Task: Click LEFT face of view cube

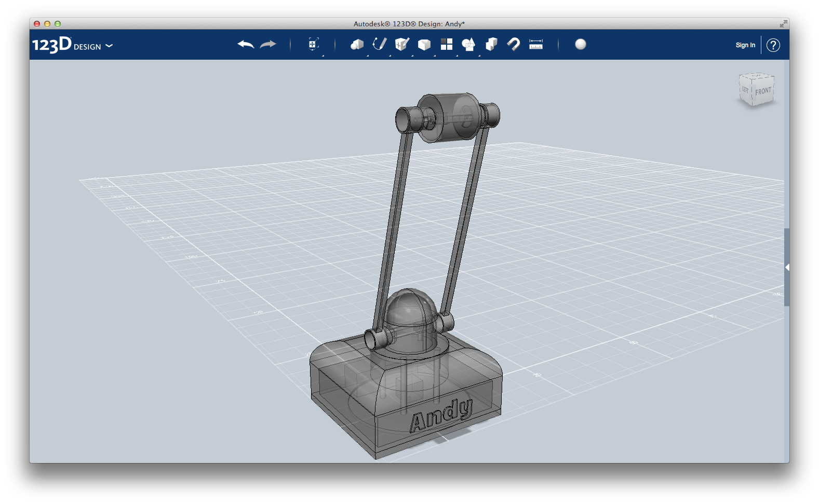Action: 745,90
